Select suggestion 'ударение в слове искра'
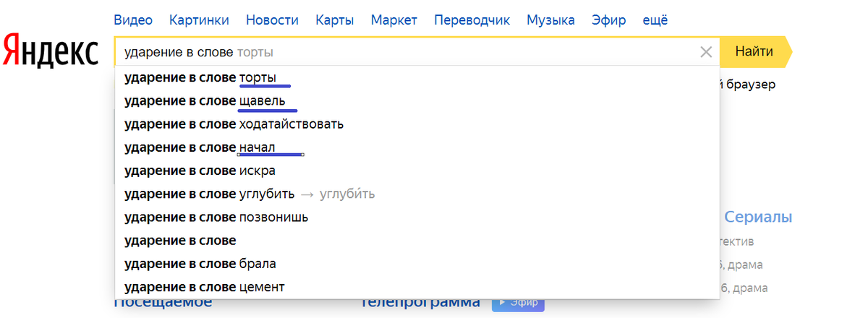The image size is (868, 318). [417, 171]
